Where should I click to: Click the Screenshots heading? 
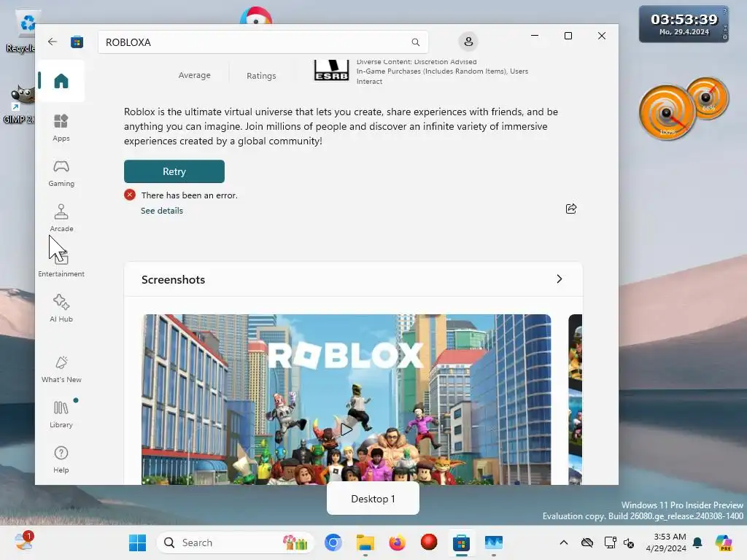[x=173, y=279]
